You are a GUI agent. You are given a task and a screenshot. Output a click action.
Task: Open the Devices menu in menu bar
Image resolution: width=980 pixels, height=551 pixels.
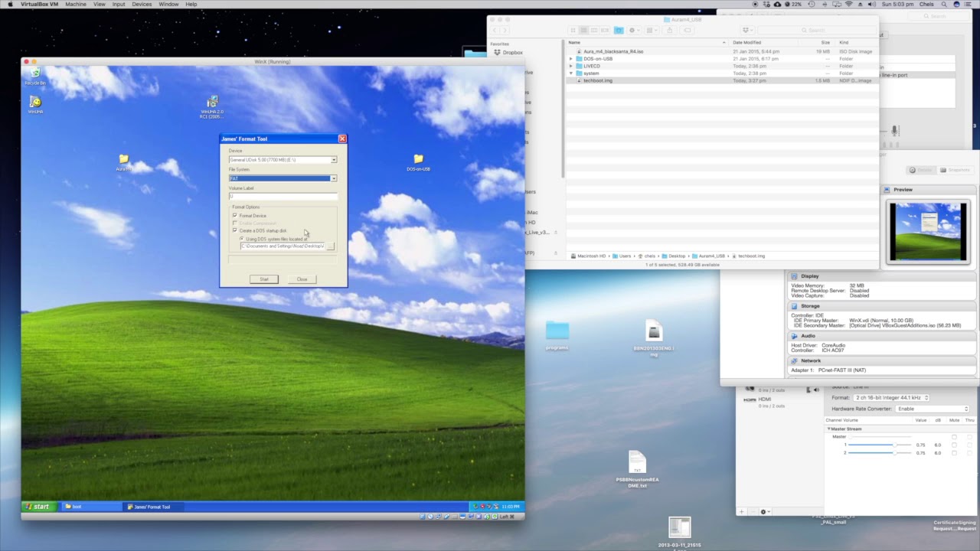coord(142,4)
